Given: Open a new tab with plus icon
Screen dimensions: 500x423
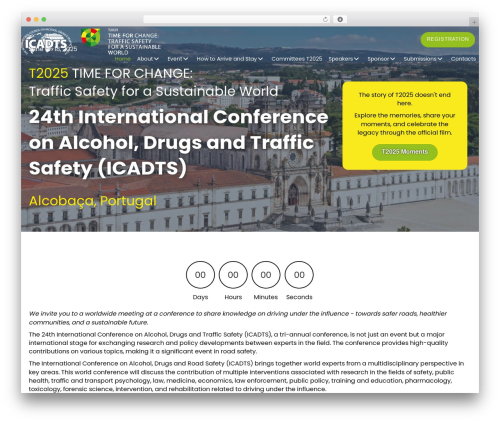Looking at the screenshot, I should click(474, 22).
